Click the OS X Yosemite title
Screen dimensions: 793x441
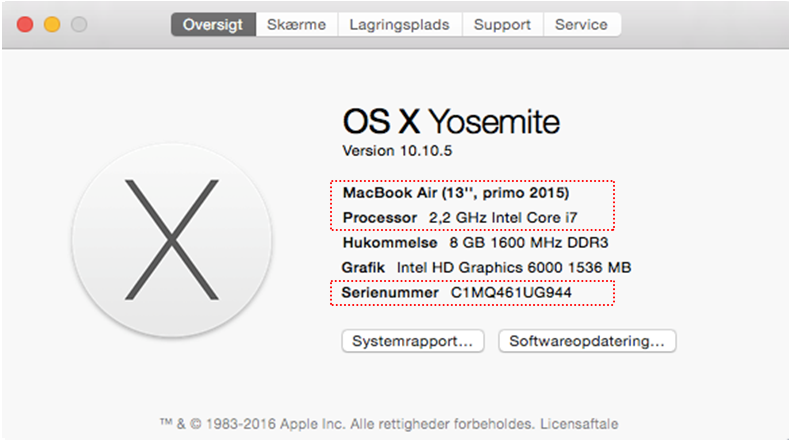(x=451, y=121)
